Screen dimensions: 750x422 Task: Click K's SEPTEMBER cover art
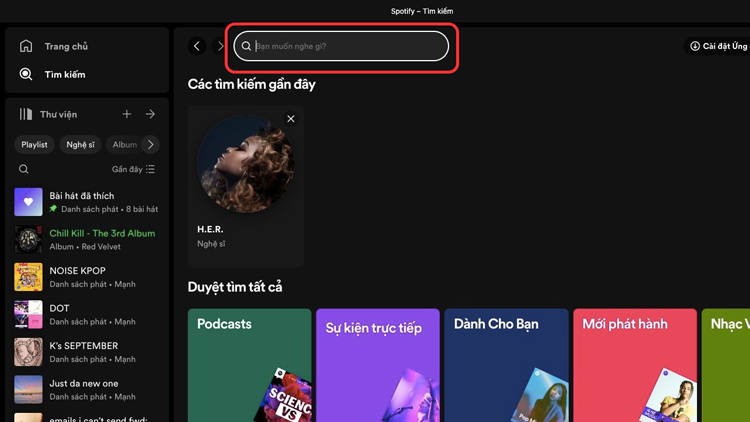click(x=28, y=352)
